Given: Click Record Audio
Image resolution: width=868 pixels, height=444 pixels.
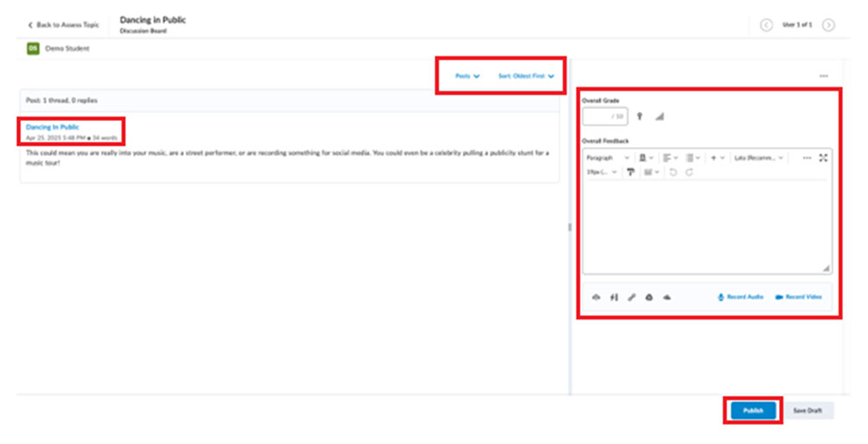Looking at the screenshot, I should pyautogui.click(x=741, y=297).
